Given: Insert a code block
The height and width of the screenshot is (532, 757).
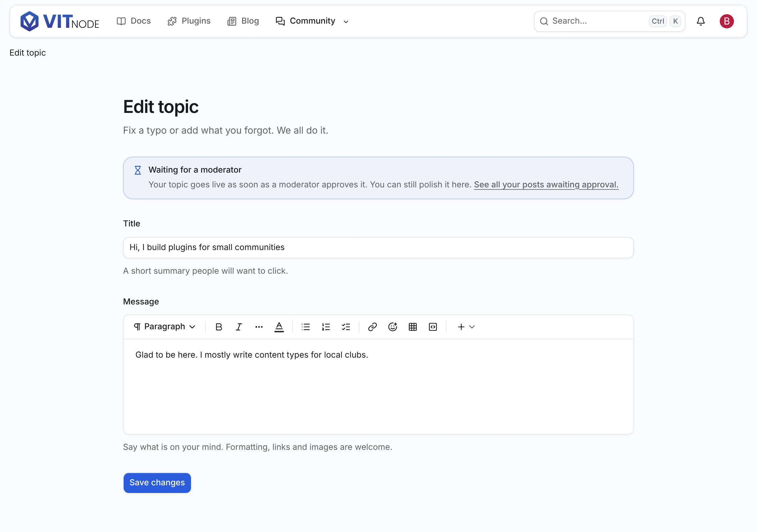Looking at the screenshot, I should (433, 327).
